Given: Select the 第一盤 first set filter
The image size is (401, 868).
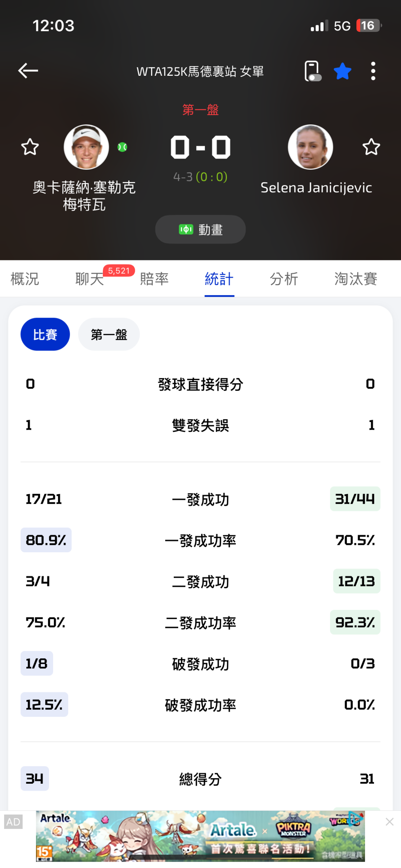Looking at the screenshot, I should click(109, 334).
